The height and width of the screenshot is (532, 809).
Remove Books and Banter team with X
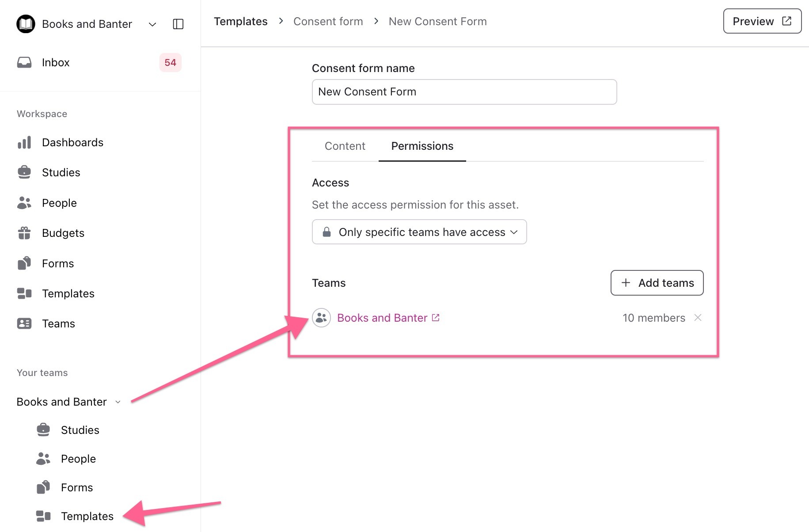(x=698, y=318)
